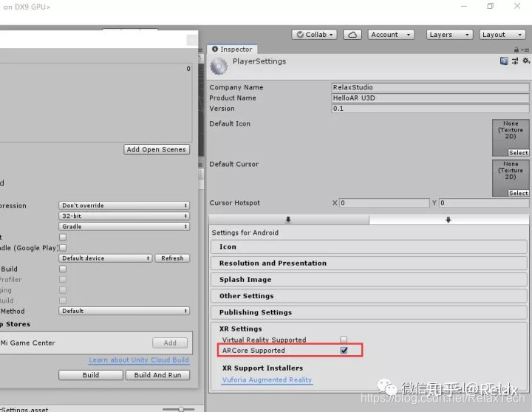Select a Default Icon texture
532x412 pixels.
(x=518, y=153)
